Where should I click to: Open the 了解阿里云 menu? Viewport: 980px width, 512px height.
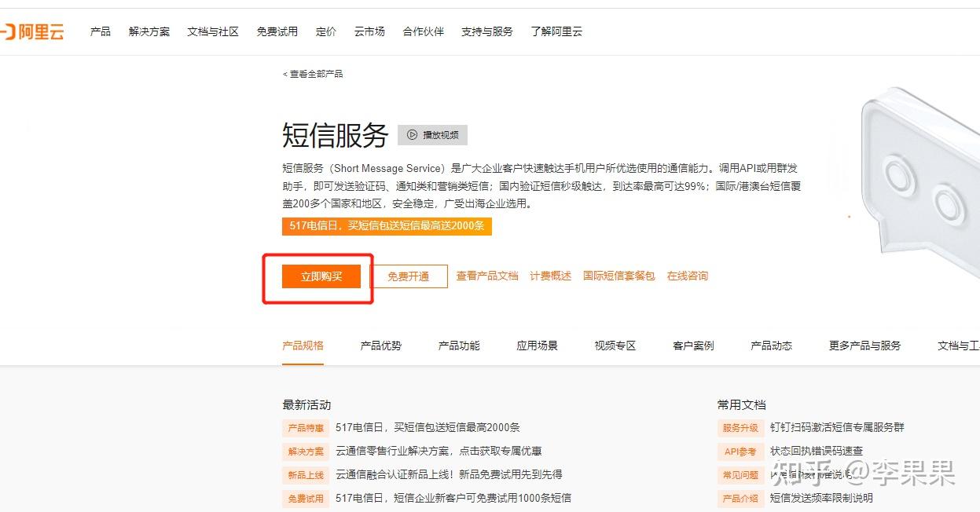tap(556, 31)
